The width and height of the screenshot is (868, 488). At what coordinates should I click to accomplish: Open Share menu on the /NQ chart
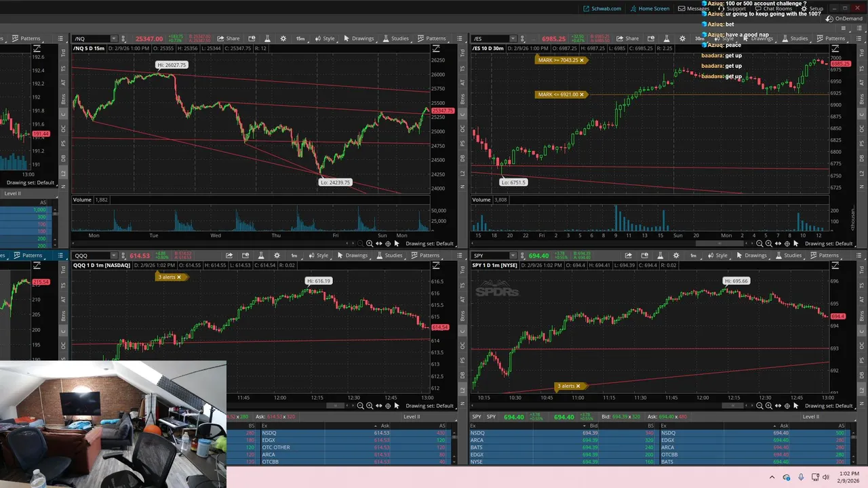[229, 39]
